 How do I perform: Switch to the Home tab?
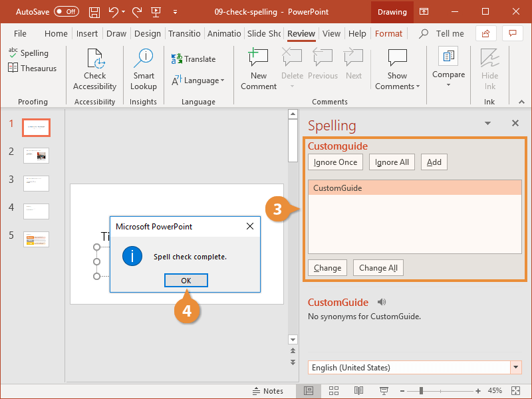coord(56,34)
